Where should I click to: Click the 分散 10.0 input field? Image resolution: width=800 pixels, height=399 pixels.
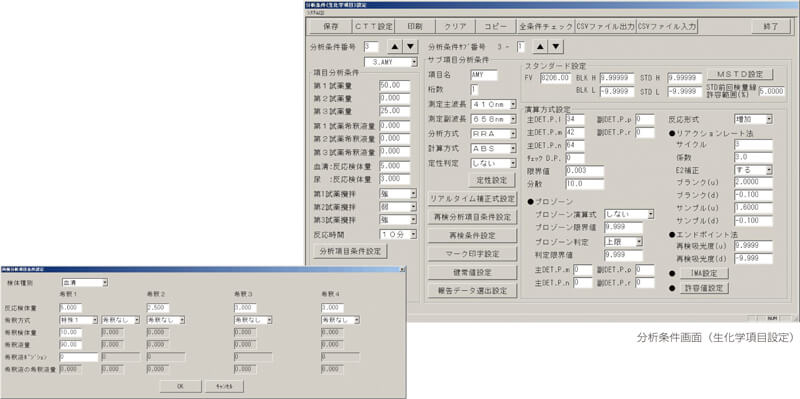coord(585,184)
